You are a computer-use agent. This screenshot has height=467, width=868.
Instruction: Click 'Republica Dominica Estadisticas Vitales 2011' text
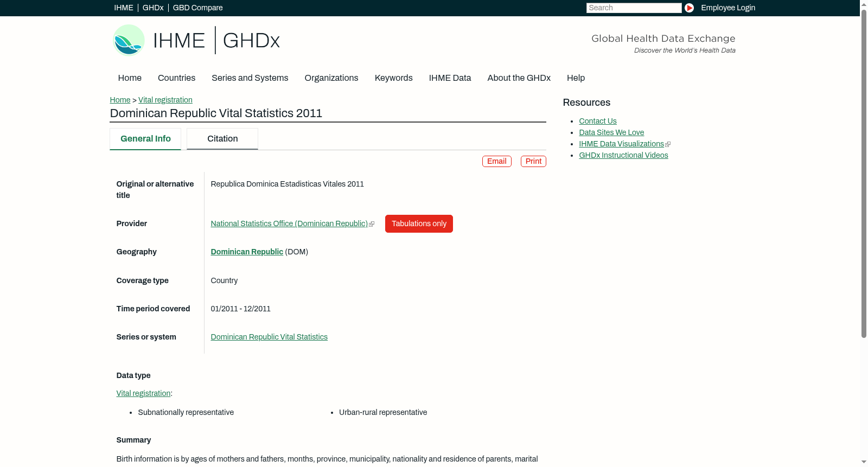(287, 184)
